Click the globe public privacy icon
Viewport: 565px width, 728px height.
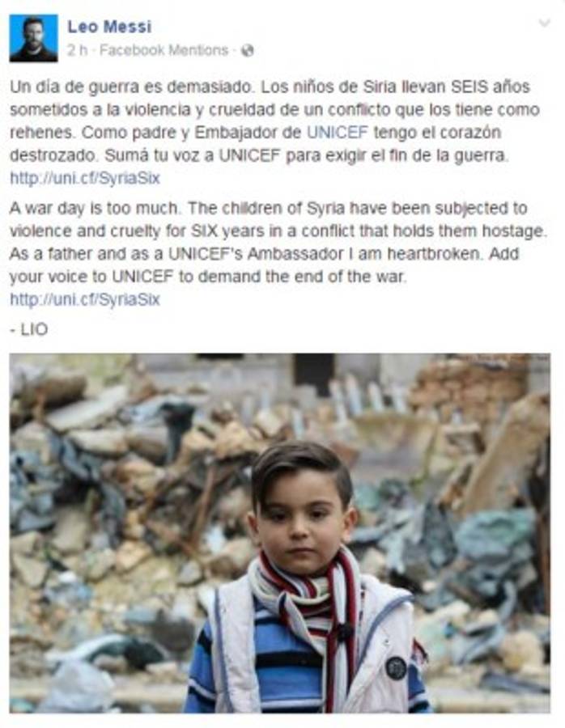[248, 50]
